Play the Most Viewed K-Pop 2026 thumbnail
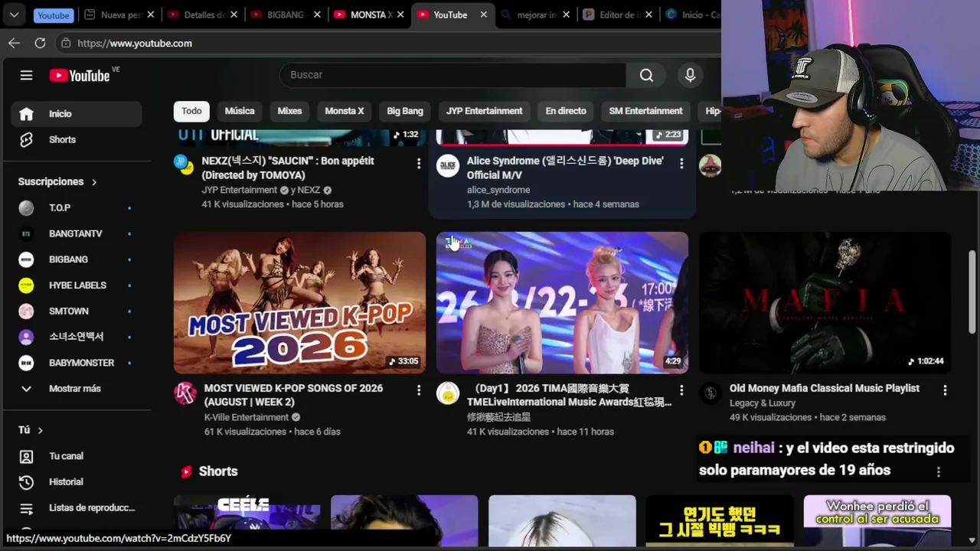Viewport: 980px width, 551px height. (299, 303)
